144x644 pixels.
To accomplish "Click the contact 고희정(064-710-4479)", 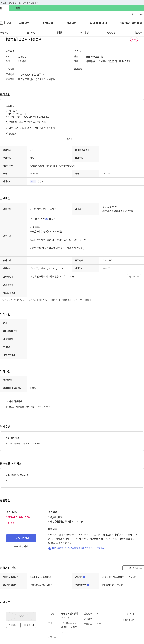I will tap(41, 585).
